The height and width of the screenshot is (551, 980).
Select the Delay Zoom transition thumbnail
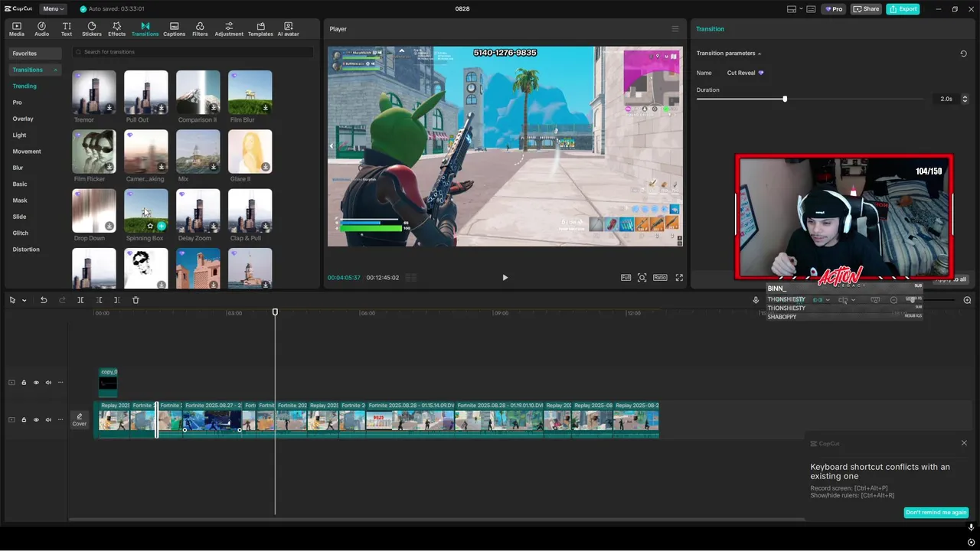[198, 211]
